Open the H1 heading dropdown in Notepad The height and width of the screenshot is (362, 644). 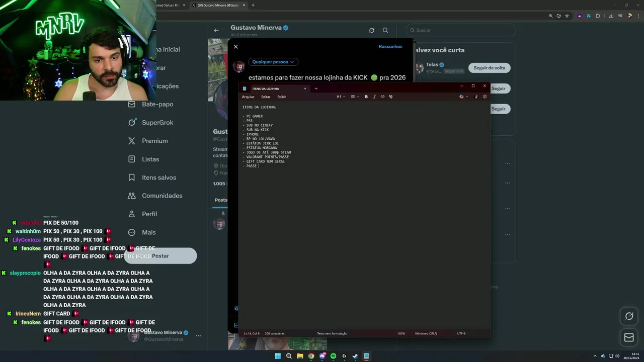pyautogui.click(x=341, y=97)
